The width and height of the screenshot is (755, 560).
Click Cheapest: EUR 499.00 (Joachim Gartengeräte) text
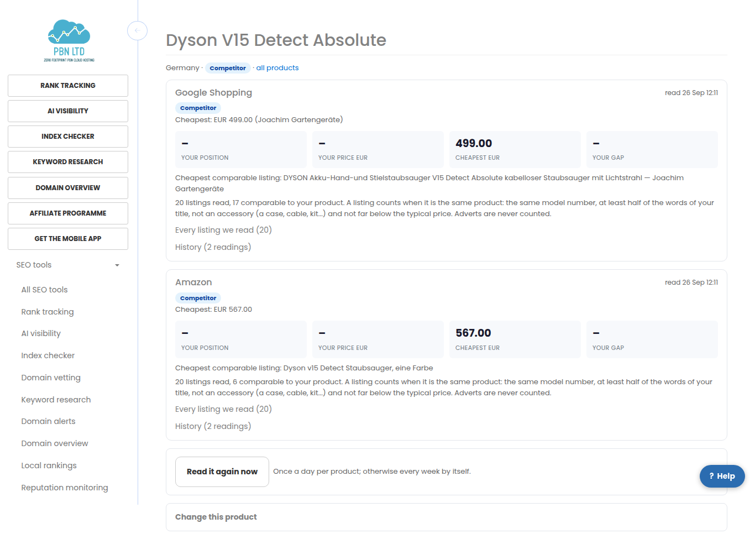click(x=259, y=120)
